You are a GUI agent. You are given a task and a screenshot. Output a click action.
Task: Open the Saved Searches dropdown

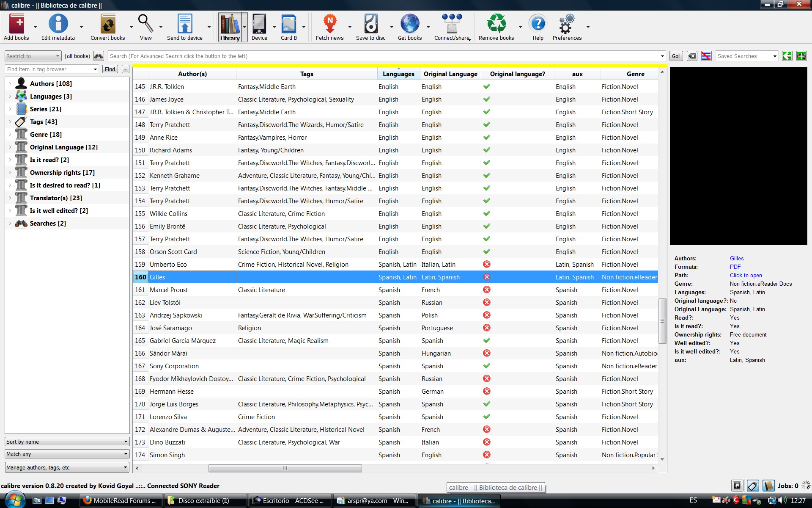pos(774,56)
